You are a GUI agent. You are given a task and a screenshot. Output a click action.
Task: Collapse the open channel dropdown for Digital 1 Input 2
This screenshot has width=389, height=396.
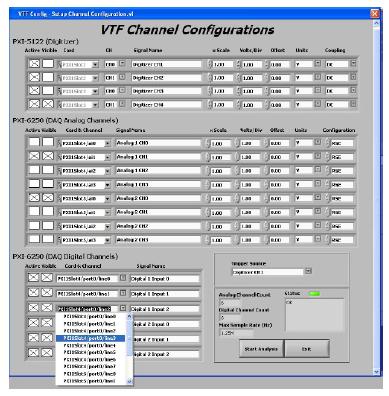click(123, 308)
